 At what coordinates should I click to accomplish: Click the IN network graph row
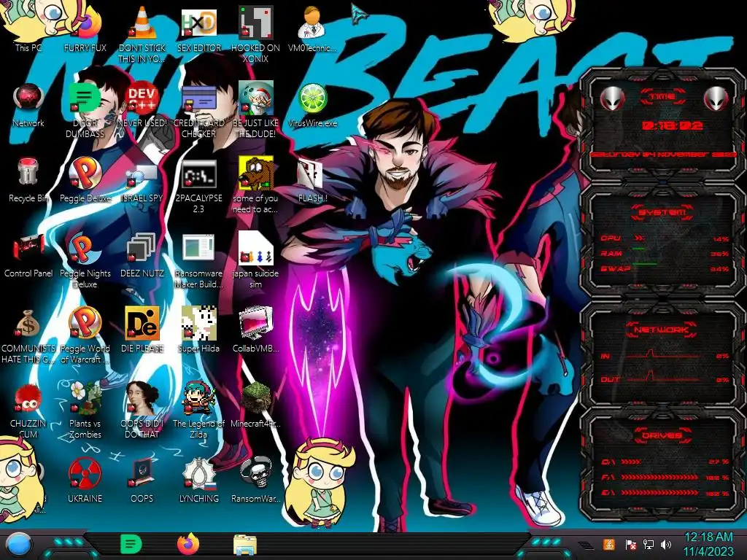(x=665, y=355)
